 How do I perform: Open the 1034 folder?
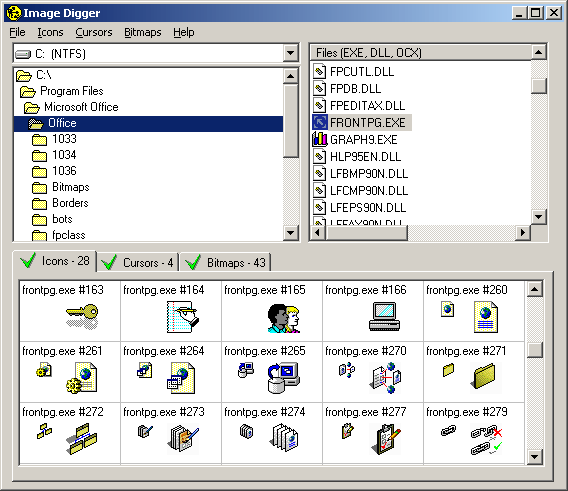pos(54,155)
